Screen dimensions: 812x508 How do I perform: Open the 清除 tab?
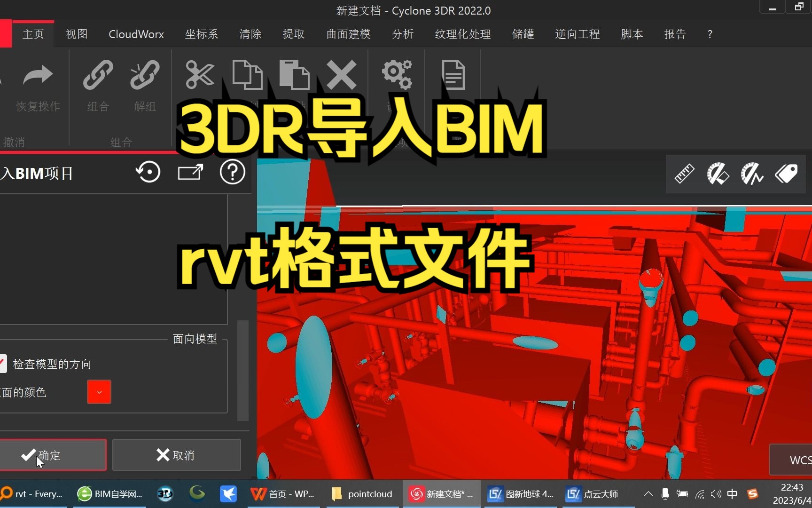pos(250,34)
